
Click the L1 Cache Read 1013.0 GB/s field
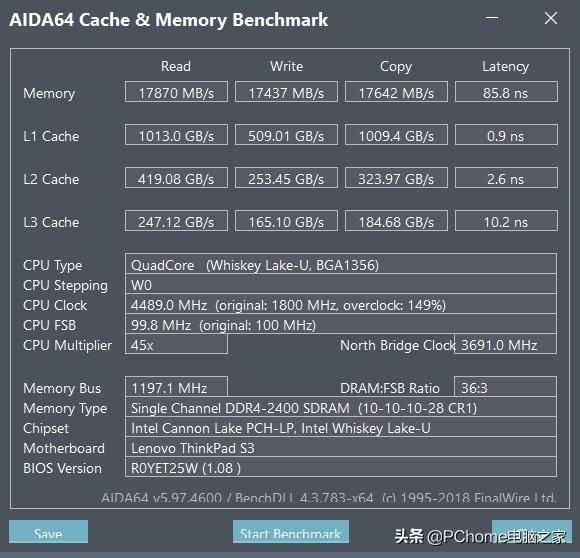176,135
